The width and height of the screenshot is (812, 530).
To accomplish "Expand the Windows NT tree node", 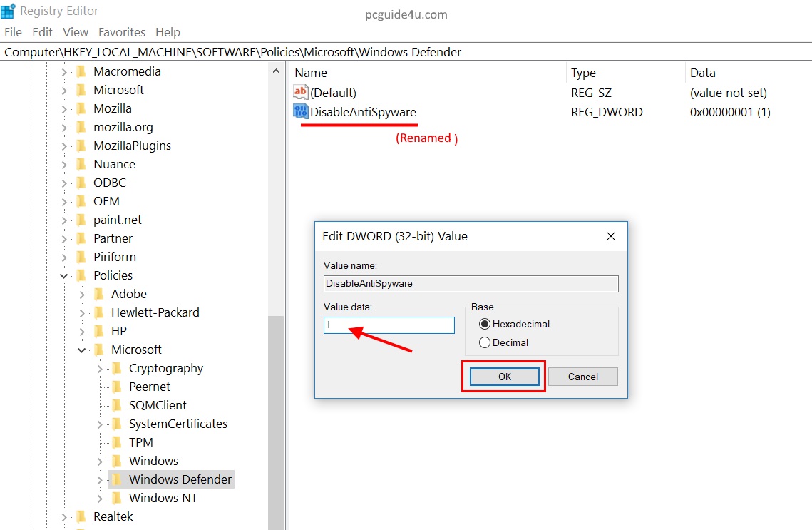I will (x=100, y=498).
